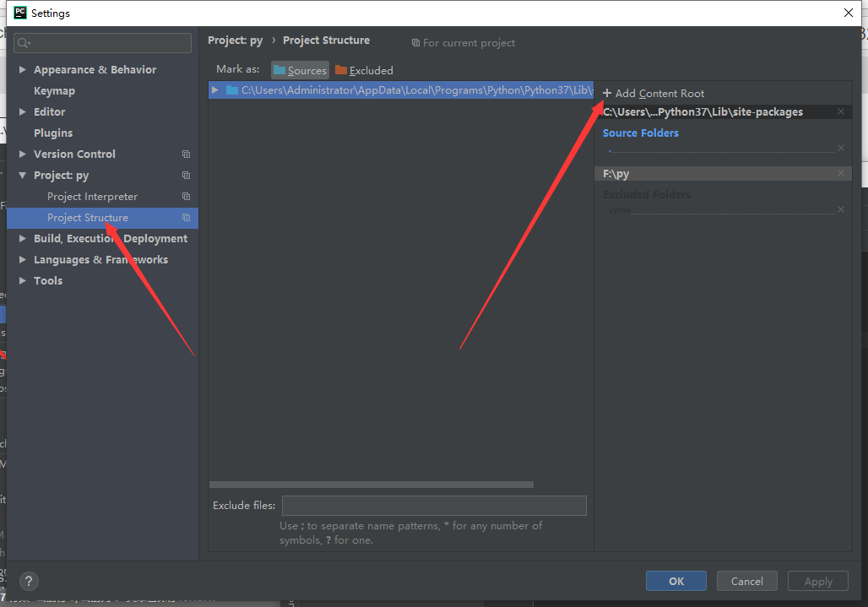Click the Project Structure breadcrumb title
This screenshot has width=868, height=607.
point(326,41)
